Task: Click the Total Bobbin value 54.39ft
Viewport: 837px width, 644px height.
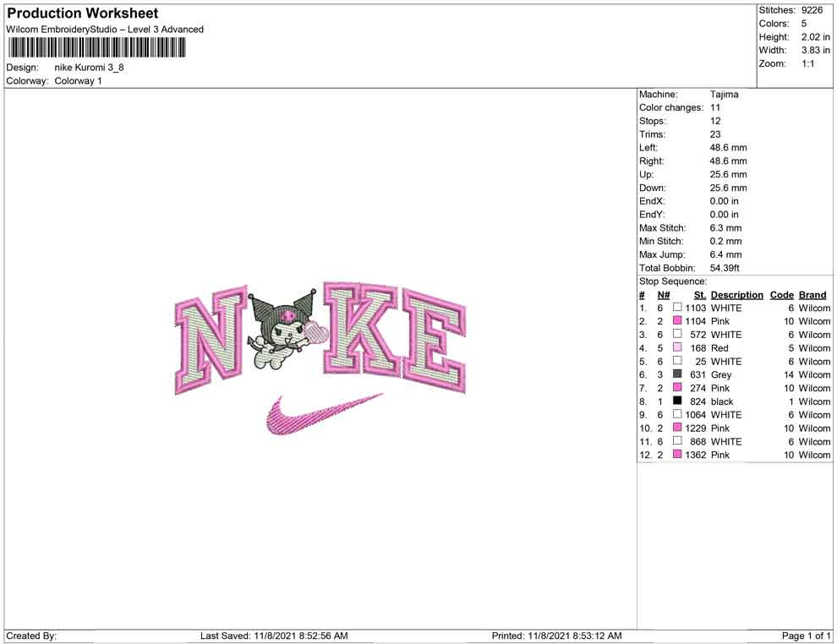Action: (x=725, y=268)
